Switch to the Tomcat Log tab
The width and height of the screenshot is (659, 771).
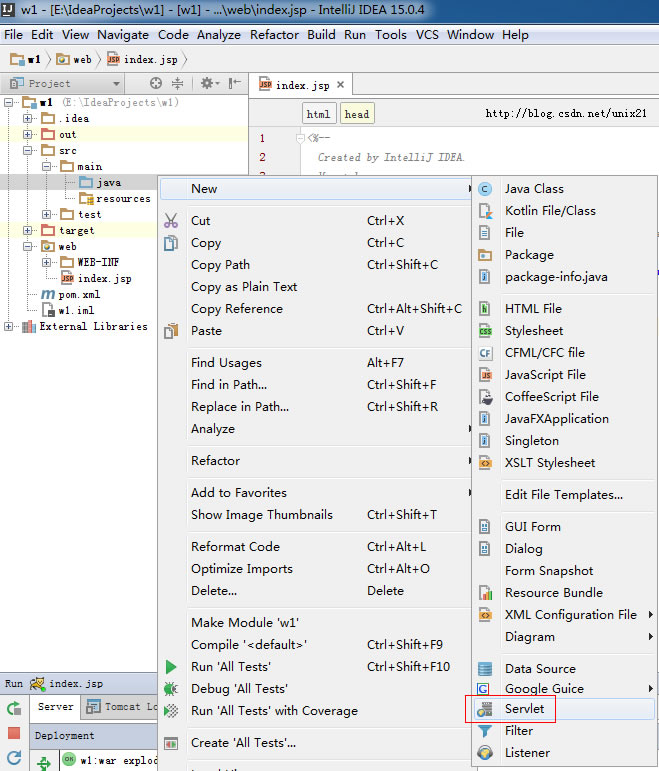click(x=121, y=707)
